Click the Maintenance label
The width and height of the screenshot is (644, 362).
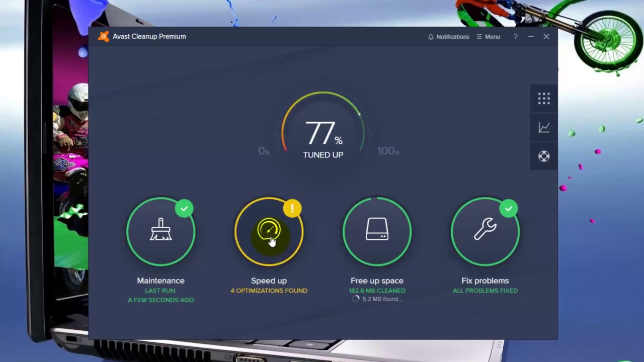tap(161, 281)
